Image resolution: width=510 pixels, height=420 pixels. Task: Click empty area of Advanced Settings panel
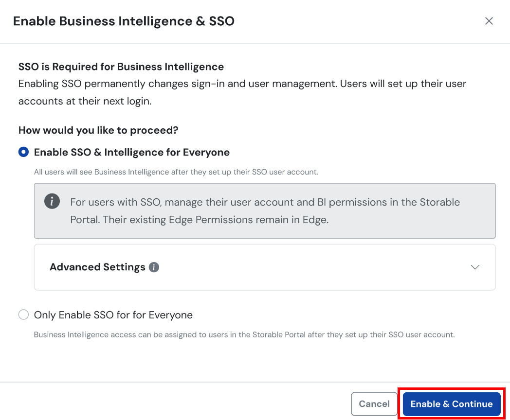311,267
